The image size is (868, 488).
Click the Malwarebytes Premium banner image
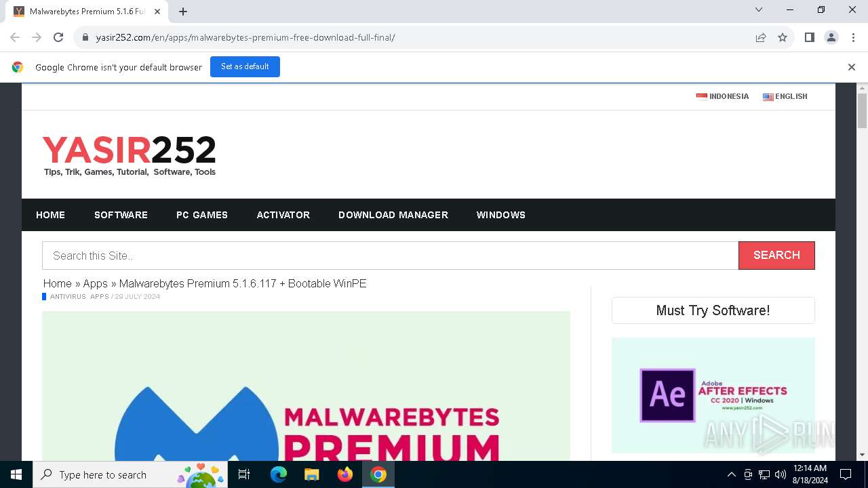[307, 386]
